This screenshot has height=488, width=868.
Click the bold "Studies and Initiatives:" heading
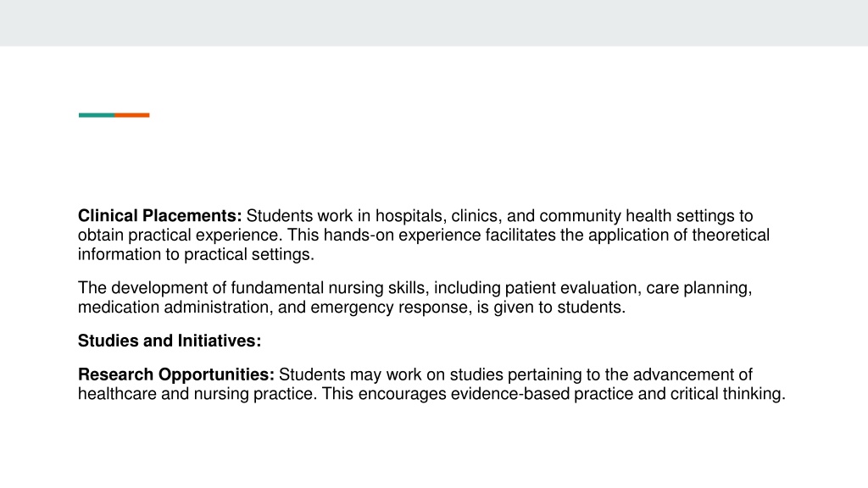[170, 341]
